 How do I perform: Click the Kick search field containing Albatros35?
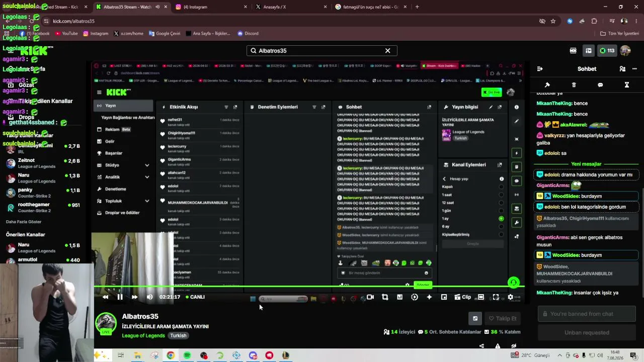(322, 51)
